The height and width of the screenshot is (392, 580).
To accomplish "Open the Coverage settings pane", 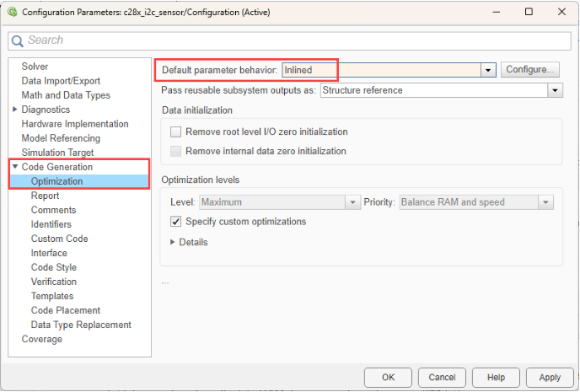I will click(x=41, y=339).
